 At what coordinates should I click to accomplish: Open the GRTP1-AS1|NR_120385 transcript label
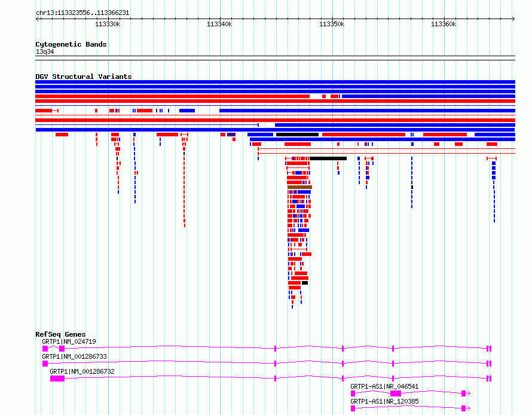[384, 401]
